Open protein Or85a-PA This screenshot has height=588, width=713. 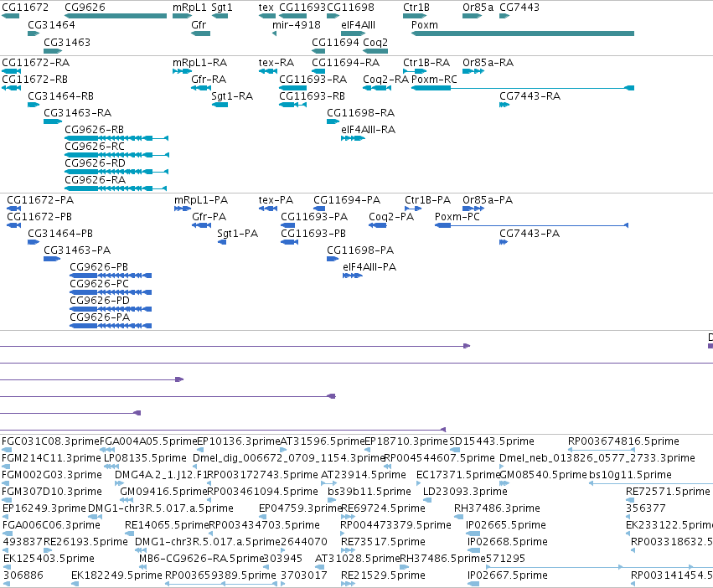click(488, 200)
